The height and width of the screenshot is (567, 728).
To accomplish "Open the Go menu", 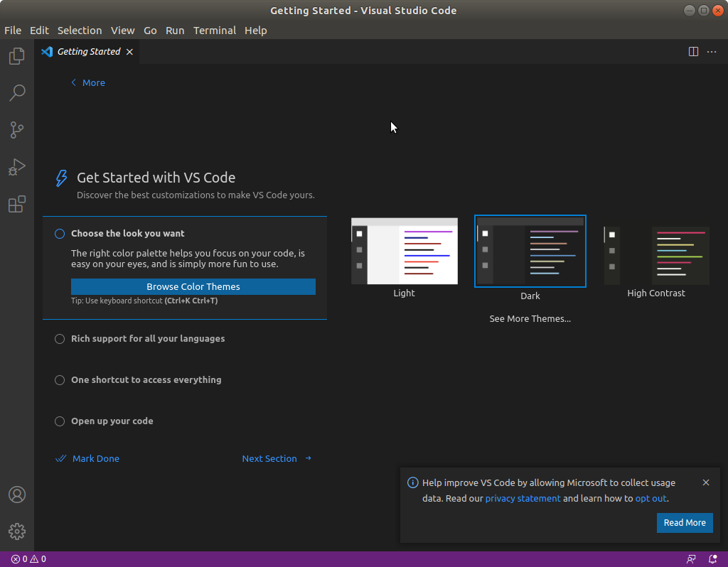I will coord(150,31).
